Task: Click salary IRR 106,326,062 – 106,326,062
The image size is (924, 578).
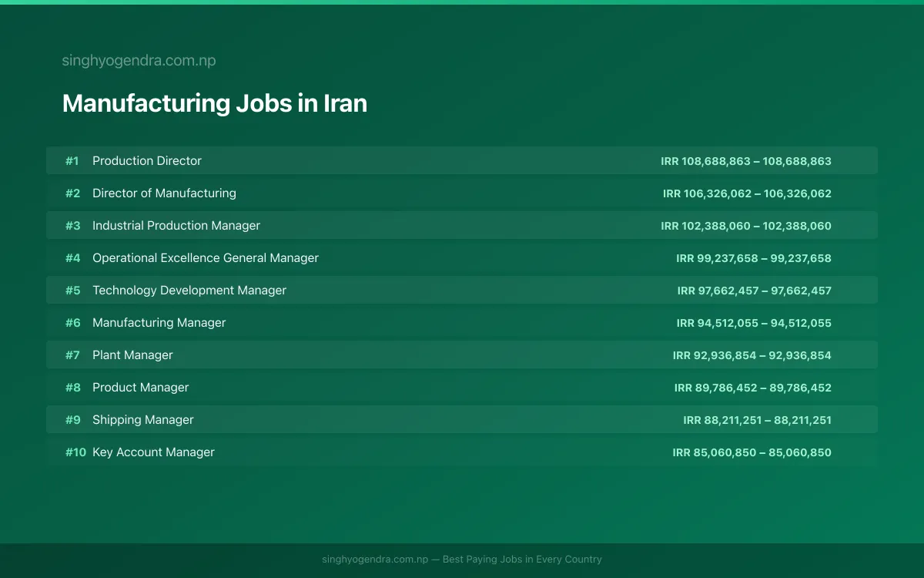Action: (747, 193)
